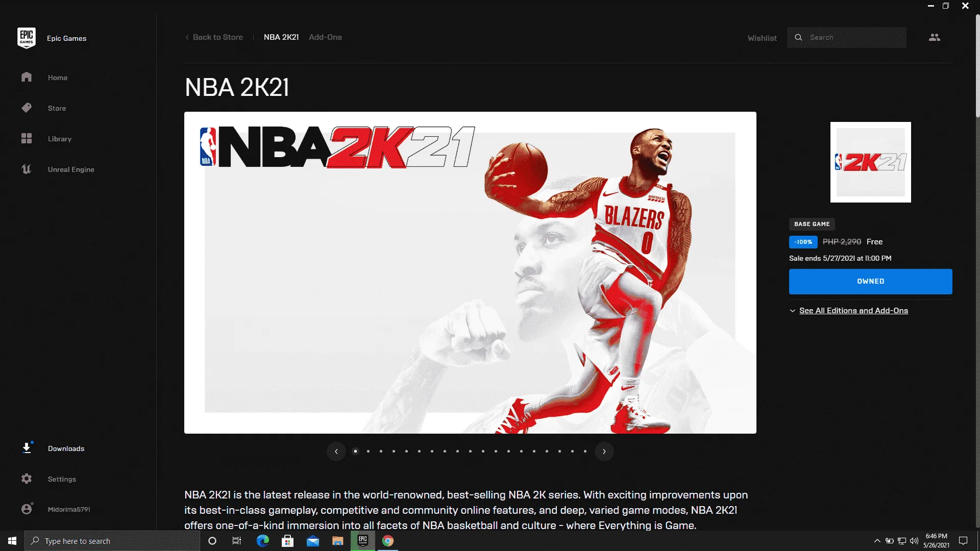Open the Library grid icon
980x551 pixels.
click(x=27, y=138)
